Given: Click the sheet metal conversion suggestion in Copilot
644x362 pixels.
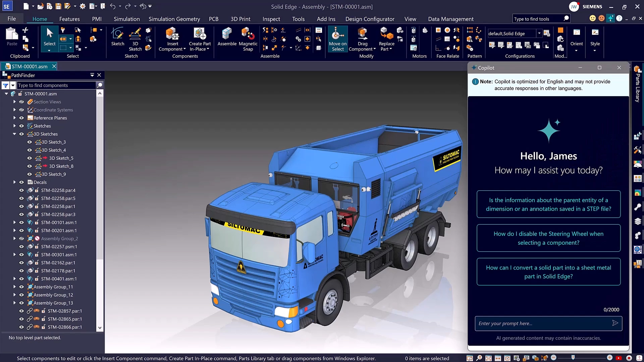Looking at the screenshot, I should tap(548, 272).
